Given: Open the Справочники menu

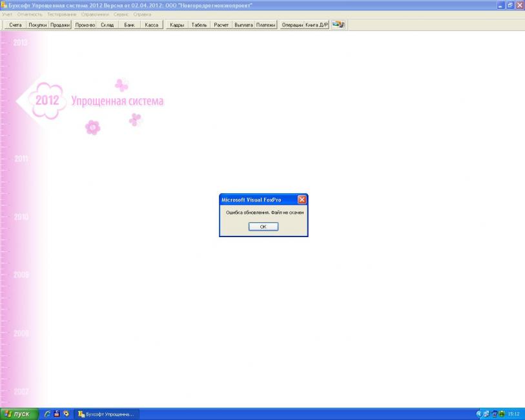Looking at the screenshot, I should 96,14.
